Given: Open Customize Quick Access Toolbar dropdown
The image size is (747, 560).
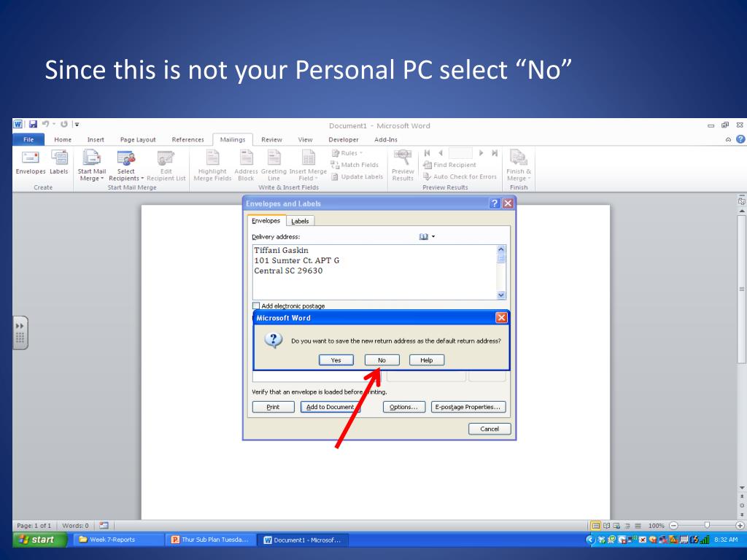Looking at the screenshot, I should (x=77, y=124).
